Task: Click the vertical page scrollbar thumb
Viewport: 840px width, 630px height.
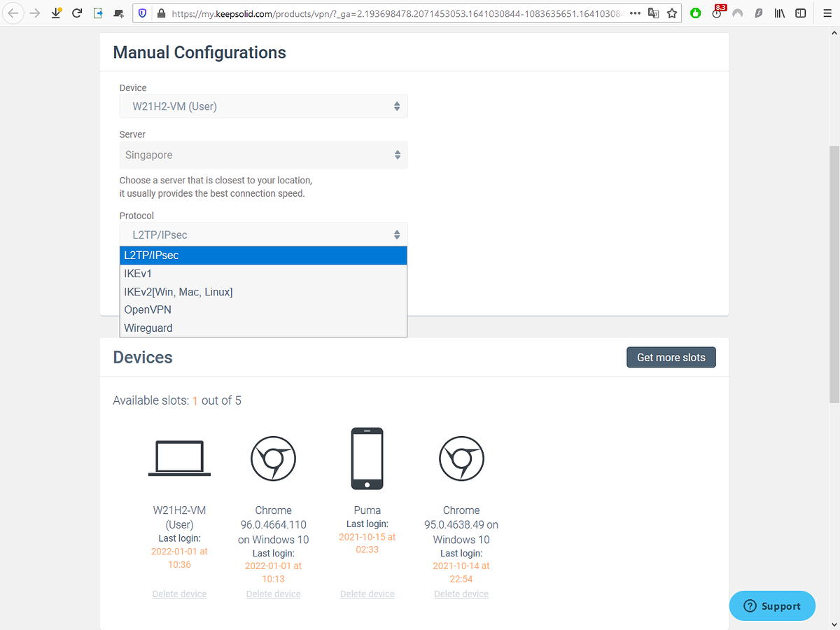Action: coord(834,274)
